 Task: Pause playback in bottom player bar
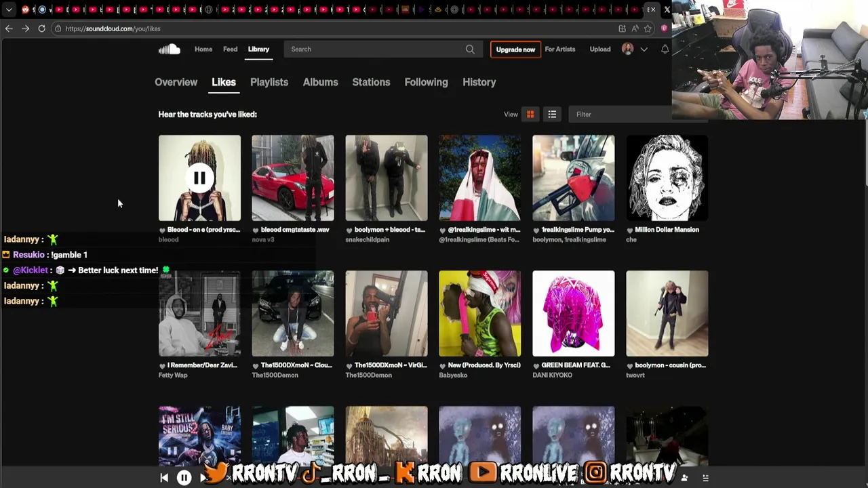(184, 478)
